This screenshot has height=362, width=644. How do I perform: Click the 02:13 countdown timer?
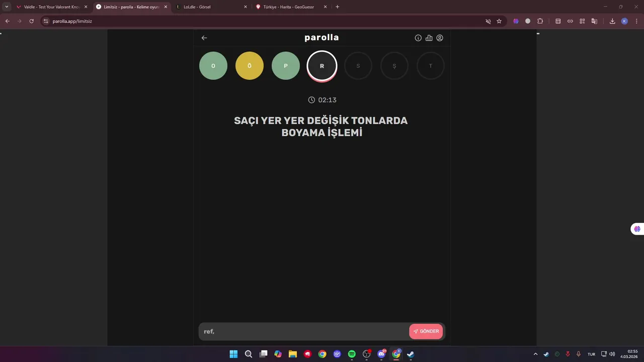322,100
